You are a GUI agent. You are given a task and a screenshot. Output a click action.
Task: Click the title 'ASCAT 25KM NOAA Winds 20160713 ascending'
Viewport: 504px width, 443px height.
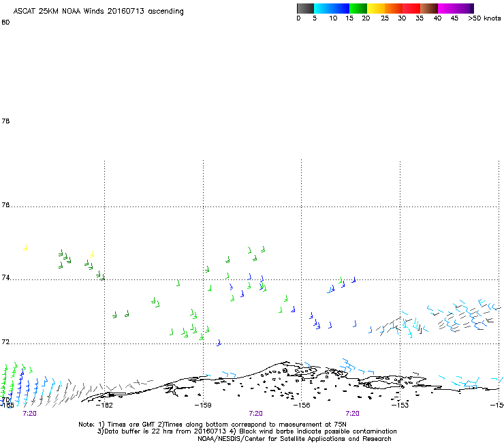point(98,12)
